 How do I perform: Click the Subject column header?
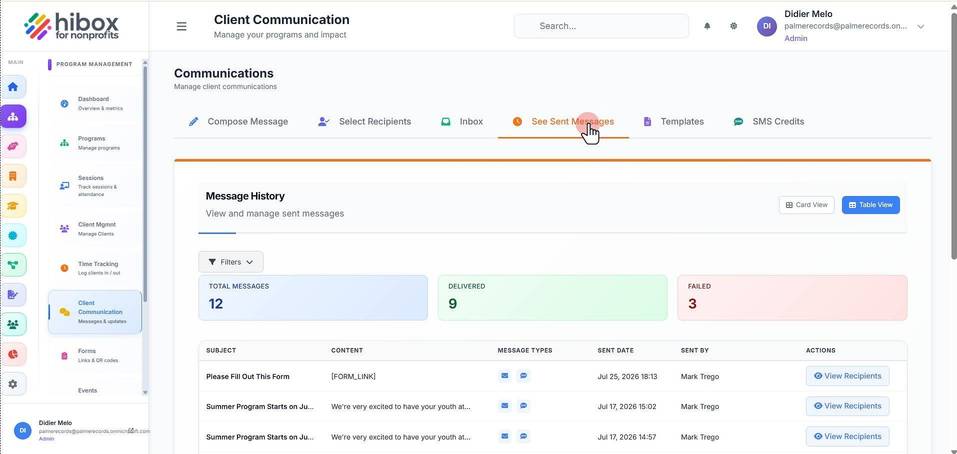click(221, 350)
